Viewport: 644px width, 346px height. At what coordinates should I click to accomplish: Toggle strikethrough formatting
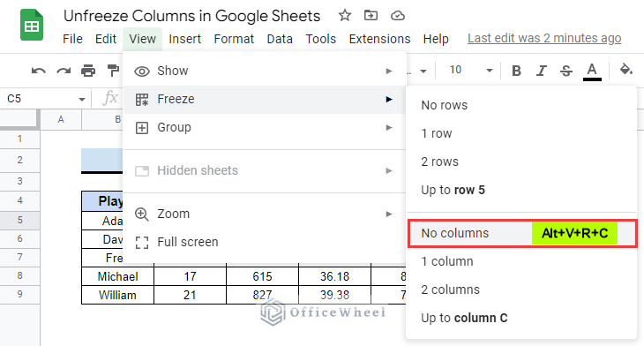(x=566, y=71)
